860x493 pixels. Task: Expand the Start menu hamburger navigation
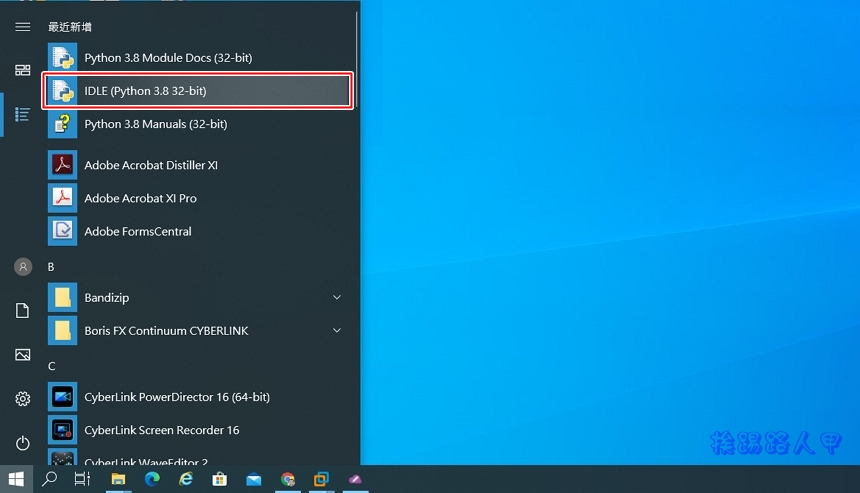coord(22,27)
